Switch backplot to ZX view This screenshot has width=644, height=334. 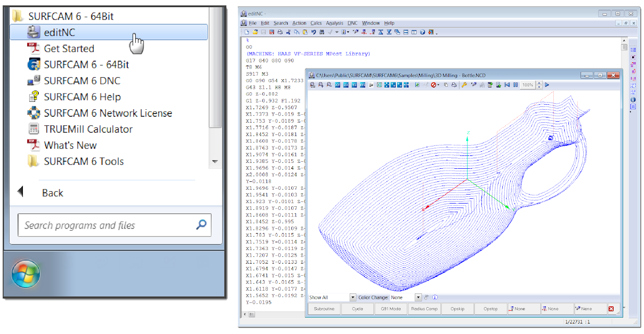(x=346, y=85)
